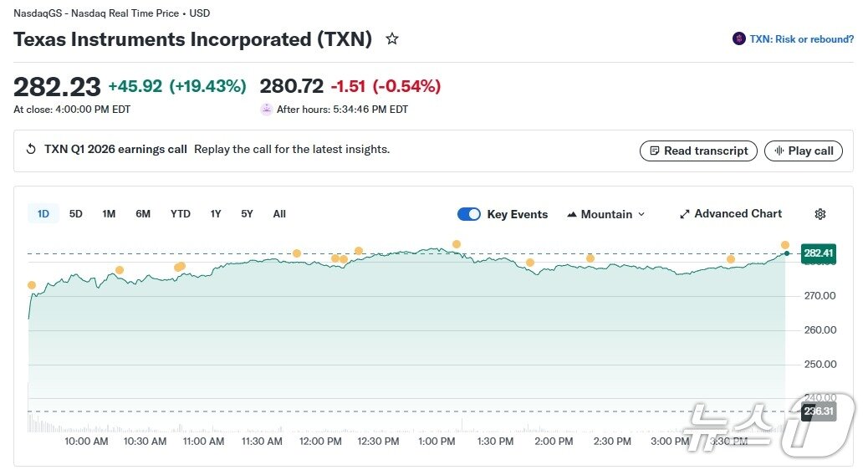Open chart settings gear icon
Image resolution: width=868 pixels, height=470 pixels.
[x=819, y=214]
